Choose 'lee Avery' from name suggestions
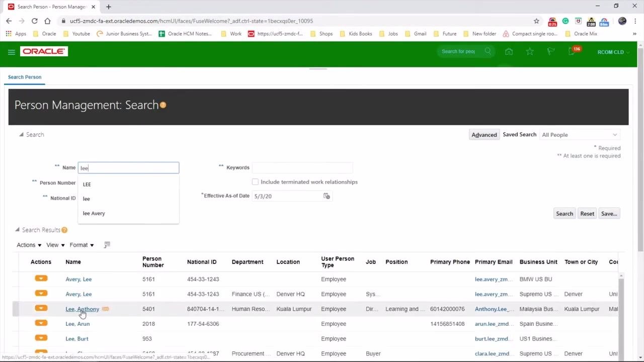 [128, 213]
